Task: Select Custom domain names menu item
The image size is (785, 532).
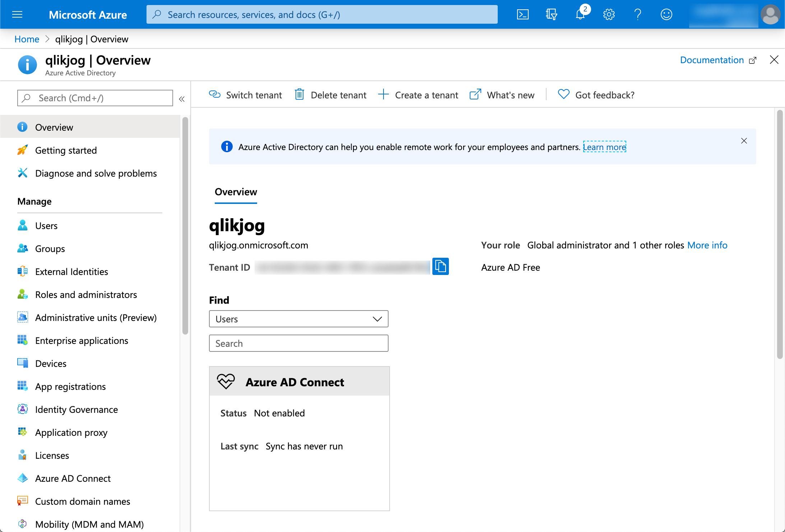Action: [x=90, y=501]
